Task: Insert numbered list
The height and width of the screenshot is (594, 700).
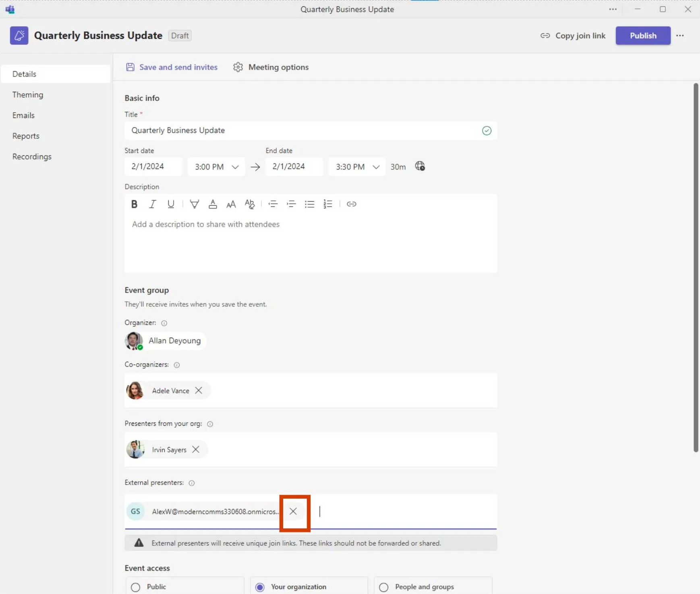Action: point(328,204)
